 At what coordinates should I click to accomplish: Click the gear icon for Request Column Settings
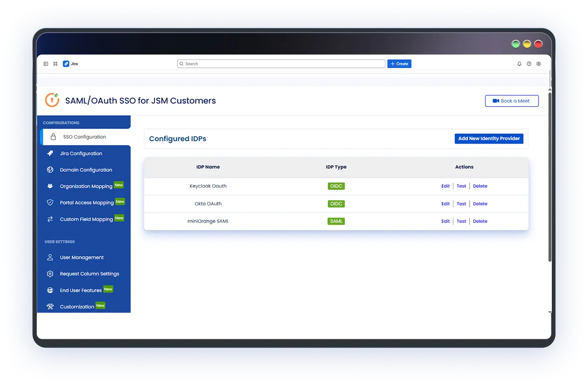click(50, 274)
